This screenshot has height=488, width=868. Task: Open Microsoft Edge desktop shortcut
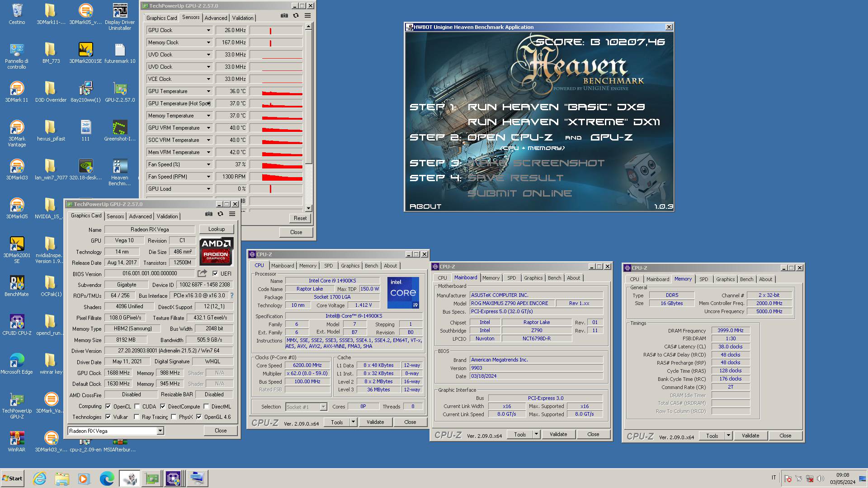pos(17,364)
